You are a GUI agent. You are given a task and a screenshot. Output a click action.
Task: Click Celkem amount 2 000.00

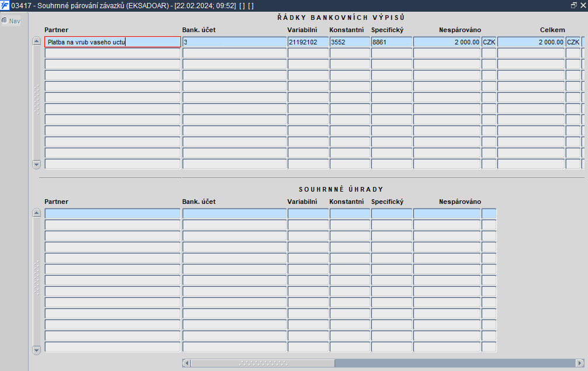point(531,42)
